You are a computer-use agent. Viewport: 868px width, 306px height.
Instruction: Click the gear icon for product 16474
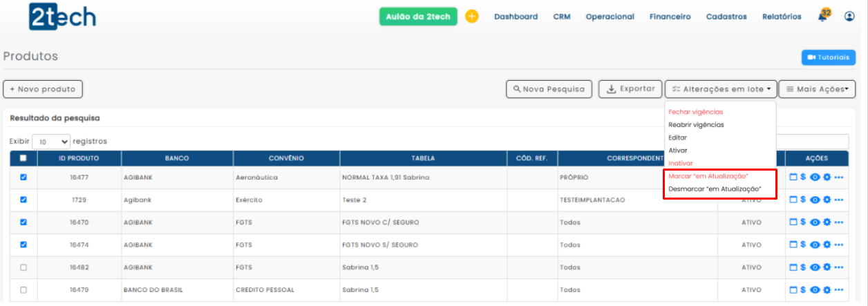click(x=827, y=245)
